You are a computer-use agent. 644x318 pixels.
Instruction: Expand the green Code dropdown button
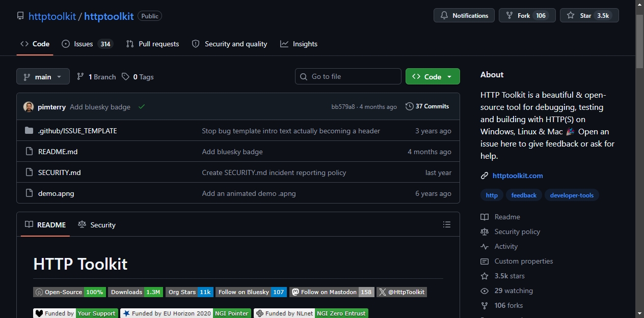click(433, 76)
